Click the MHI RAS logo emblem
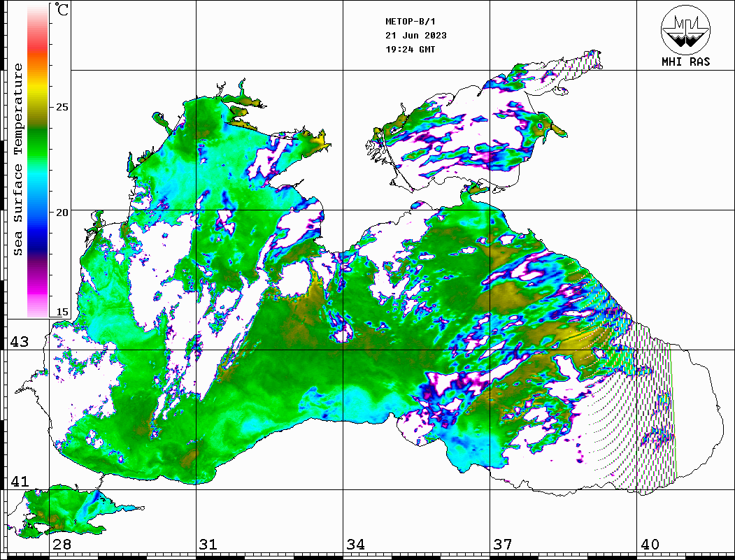This screenshot has width=735, height=560. [685, 29]
